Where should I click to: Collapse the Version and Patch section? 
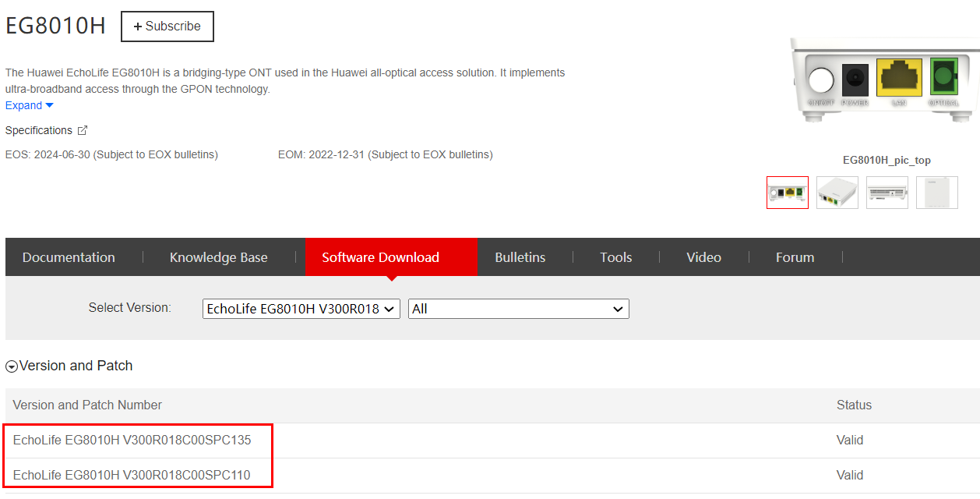(12, 366)
